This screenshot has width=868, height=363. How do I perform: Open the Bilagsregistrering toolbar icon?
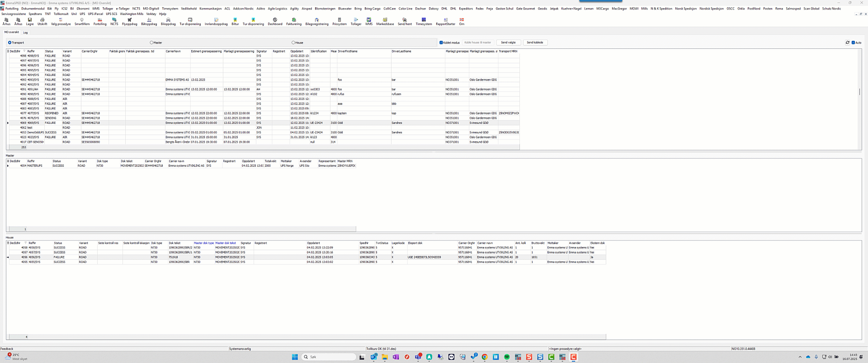(316, 22)
